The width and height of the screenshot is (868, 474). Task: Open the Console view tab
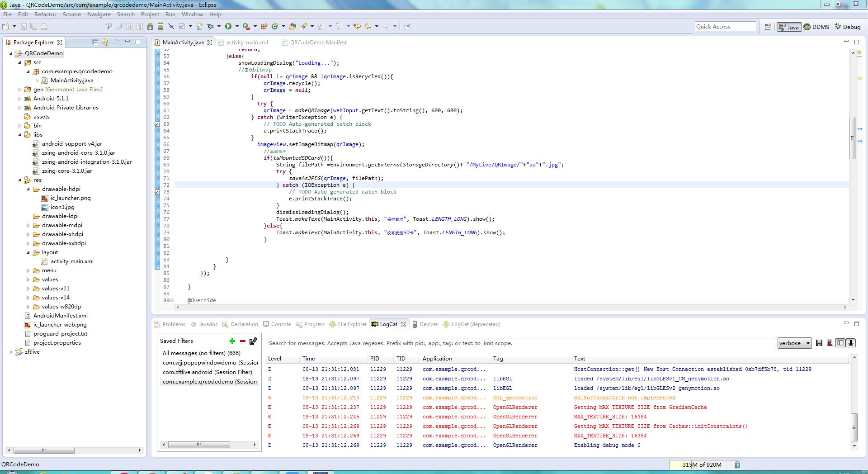tap(277, 324)
